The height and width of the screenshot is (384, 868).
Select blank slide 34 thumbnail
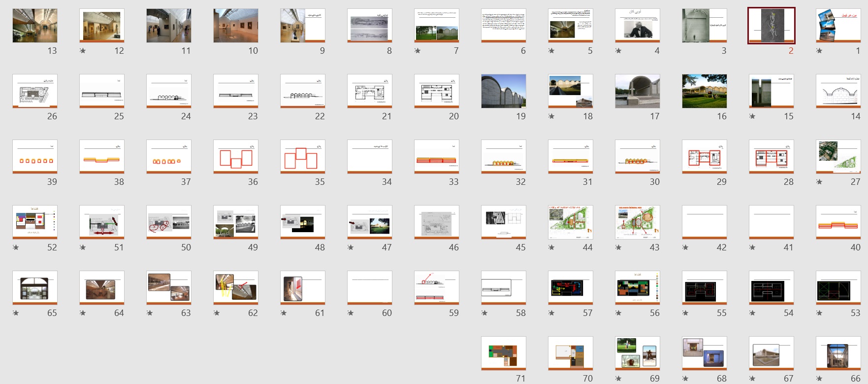pyautogui.click(x=369, y=157)
